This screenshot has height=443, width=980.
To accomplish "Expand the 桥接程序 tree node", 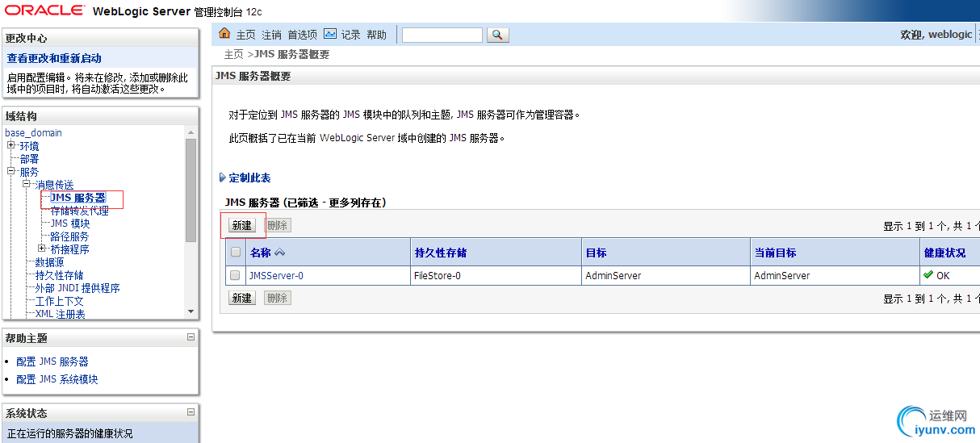I will coord(42,249).
